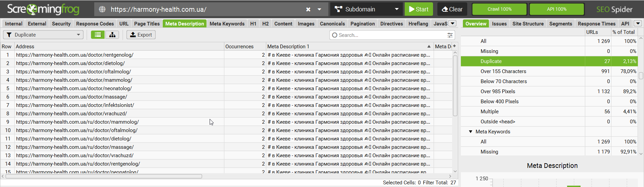The height and width of the screenshot is (187, 644).
Task: Show more tabs via overflow arrow
Action: [x=453, y=23]
